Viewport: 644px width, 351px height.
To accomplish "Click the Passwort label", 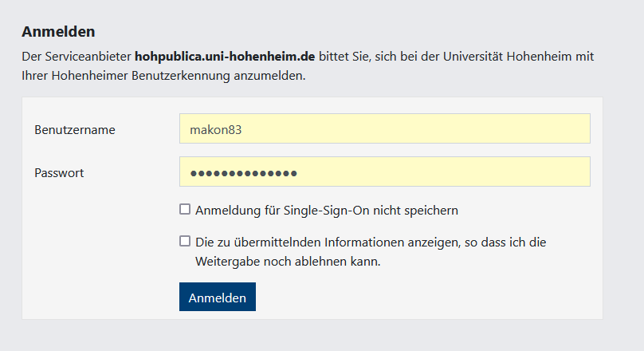I will [x=60, y=172].
